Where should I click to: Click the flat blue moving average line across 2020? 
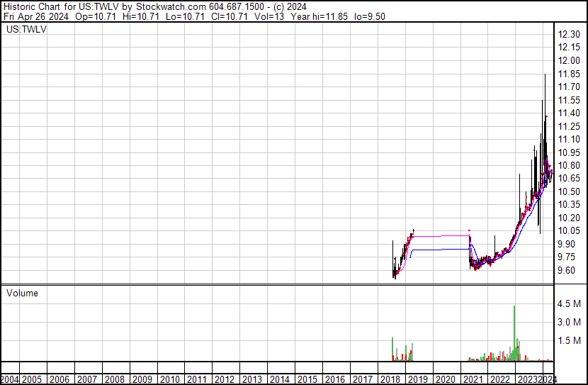point(441,249)
